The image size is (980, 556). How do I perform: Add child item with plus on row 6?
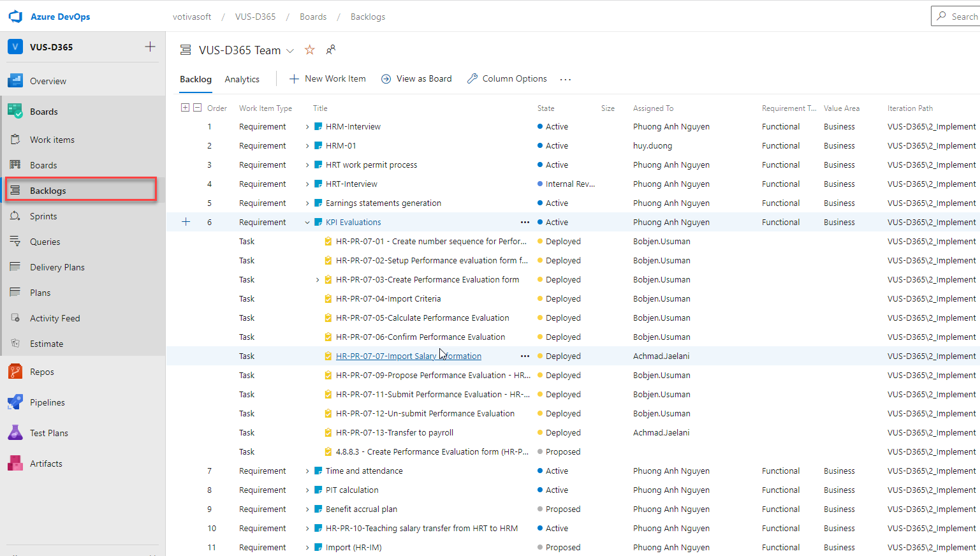(186, 222)
